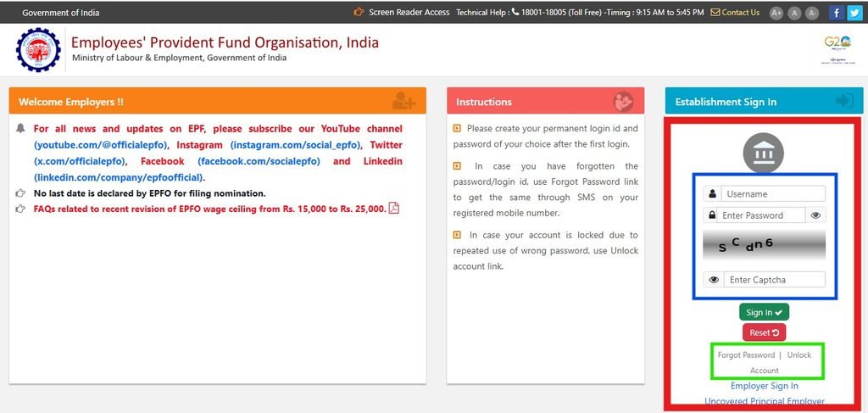868x413 pixels.
Task: Click the red Reset button
Action: coord(764,332)
